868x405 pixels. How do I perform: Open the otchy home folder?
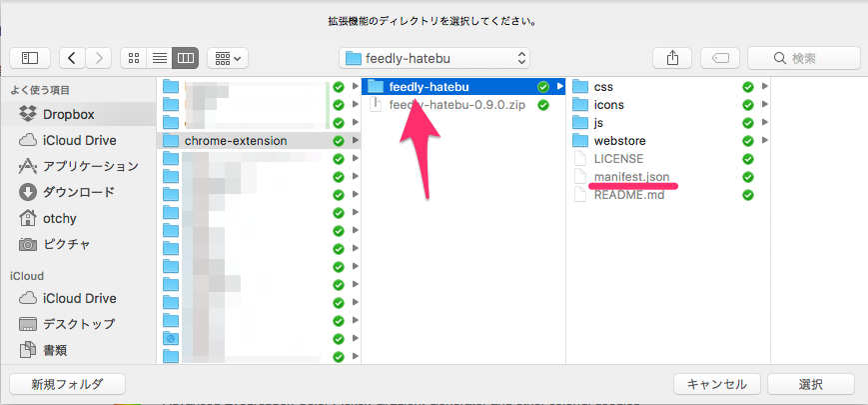pyautogui.click(x=78, y=218)
